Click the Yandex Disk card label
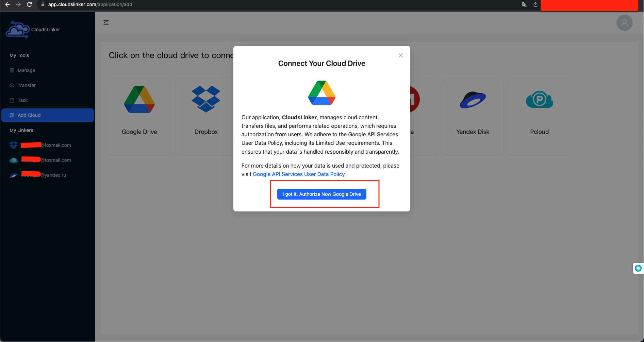 473,132
